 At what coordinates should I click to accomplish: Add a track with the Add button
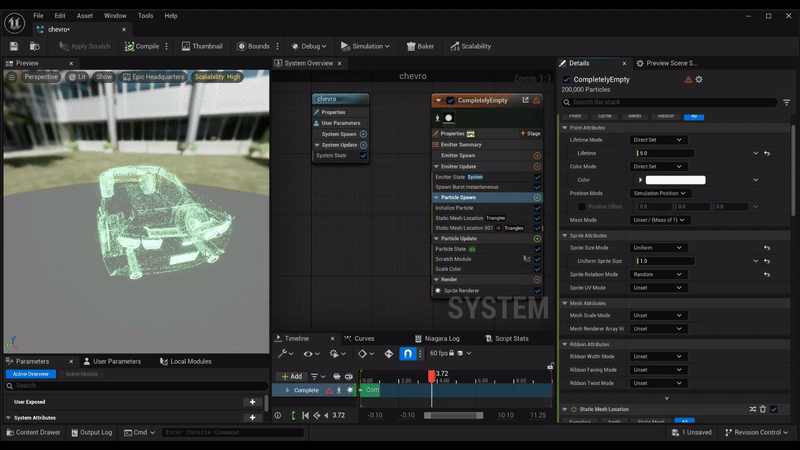click(x=291, y=377)
